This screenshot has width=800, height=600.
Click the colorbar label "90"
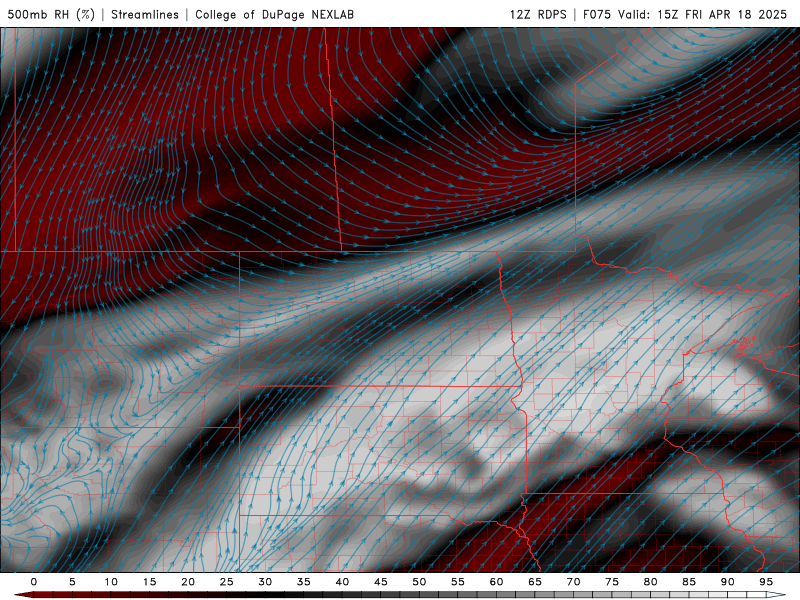pyautogui.click(x=728, y=582)
